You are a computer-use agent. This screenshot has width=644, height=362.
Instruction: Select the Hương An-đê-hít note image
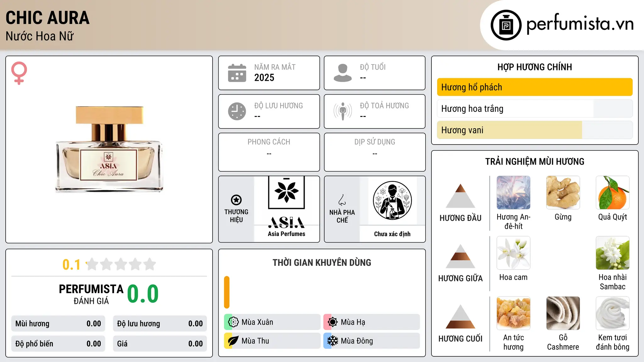514,193
